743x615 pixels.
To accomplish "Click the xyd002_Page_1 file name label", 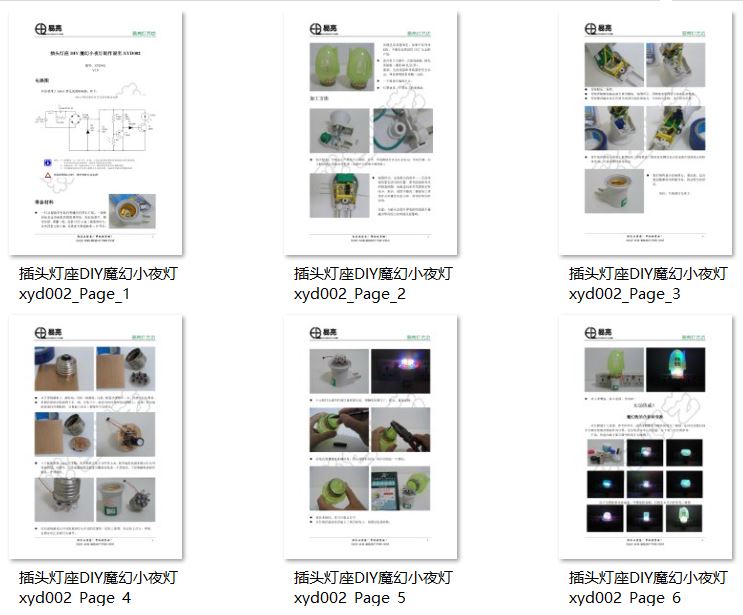I will coord(98,284).
